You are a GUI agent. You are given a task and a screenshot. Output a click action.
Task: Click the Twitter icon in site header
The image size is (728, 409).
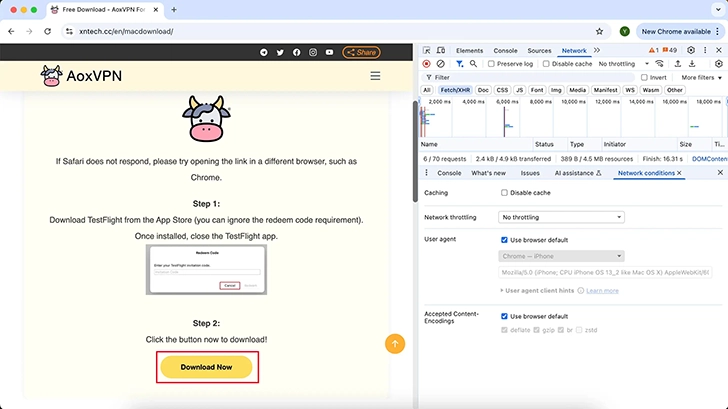tap(280, 52)
